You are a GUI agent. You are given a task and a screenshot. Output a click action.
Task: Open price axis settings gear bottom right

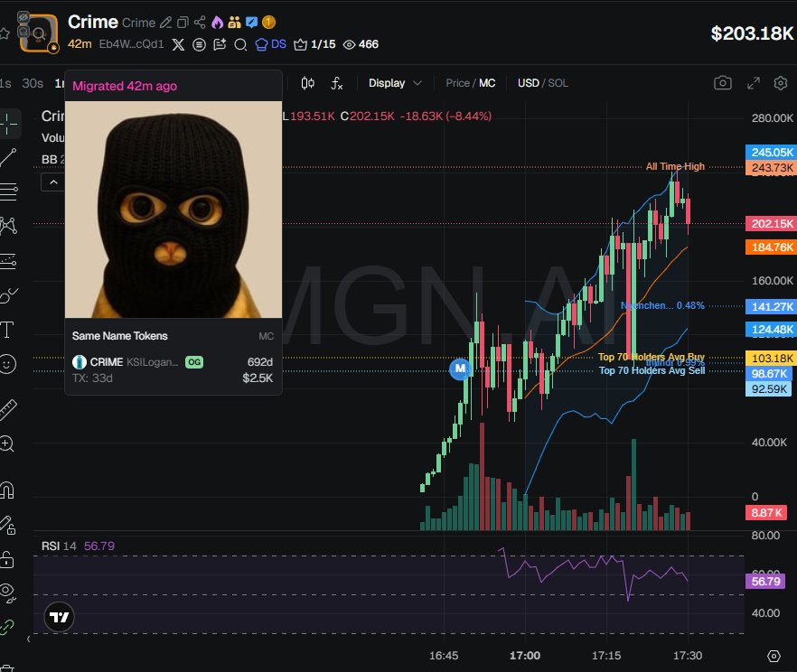774,657
